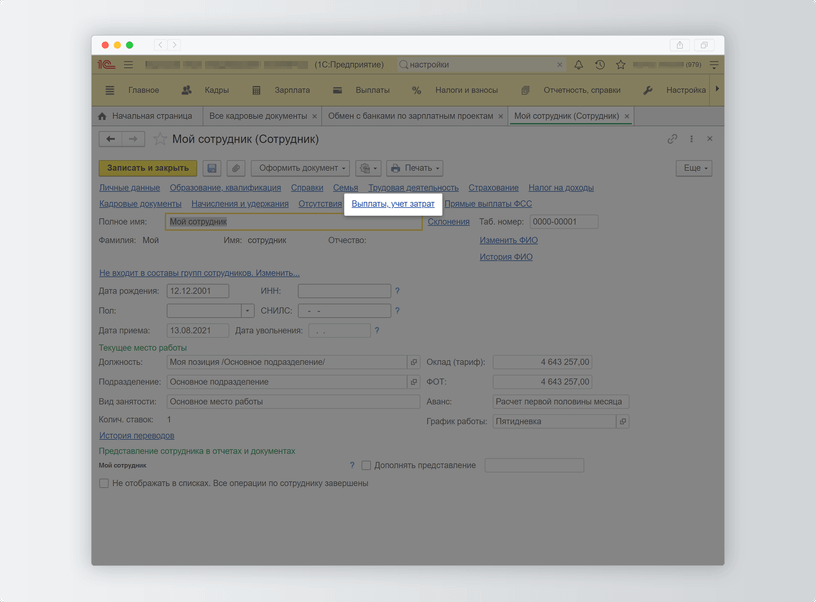The height and width of the screenshot is (602, 816).
Task: Copy link to this form with the chain icon
Action: [672, 139]
